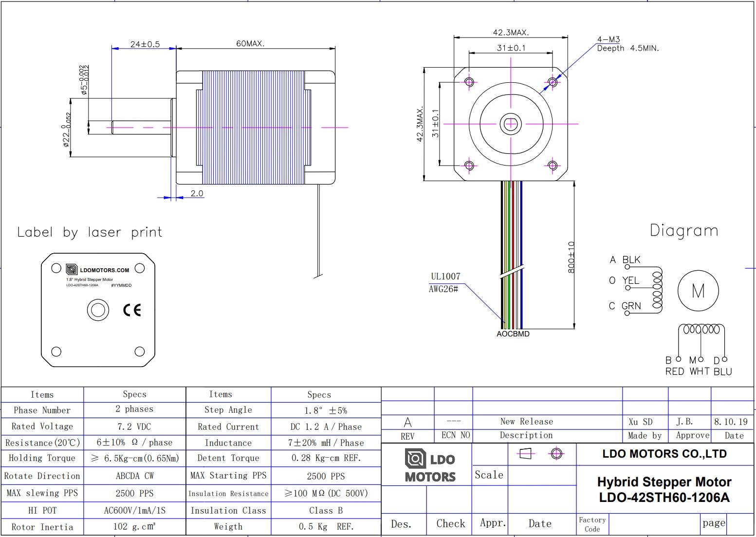Click the circled M motor symbol
Screen dimensions: 756x537
pos(698,291)
